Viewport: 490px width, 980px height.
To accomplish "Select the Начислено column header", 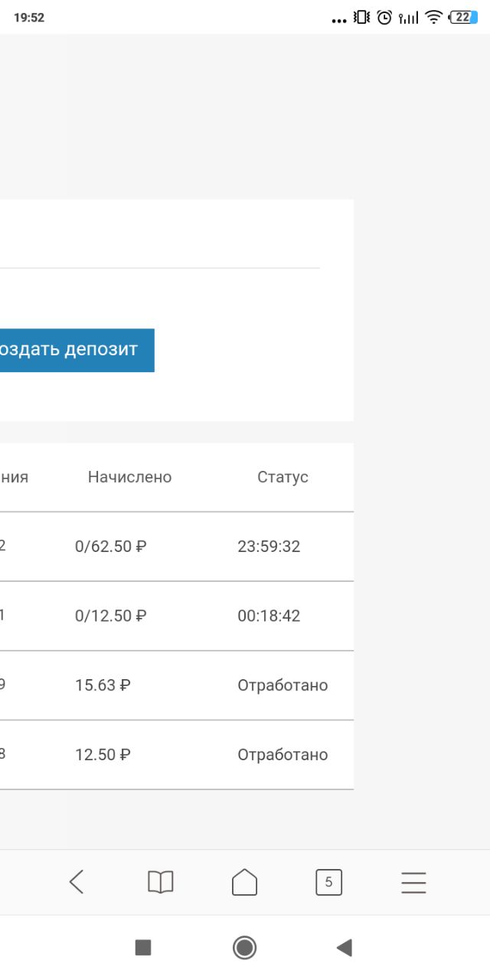I will tap(129, 477).
